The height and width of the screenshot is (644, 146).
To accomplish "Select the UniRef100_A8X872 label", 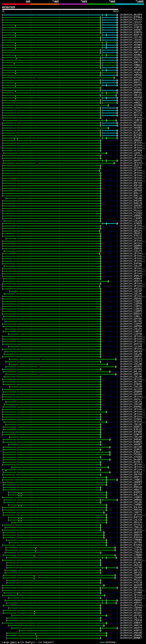I will click(x=131, y=367).
